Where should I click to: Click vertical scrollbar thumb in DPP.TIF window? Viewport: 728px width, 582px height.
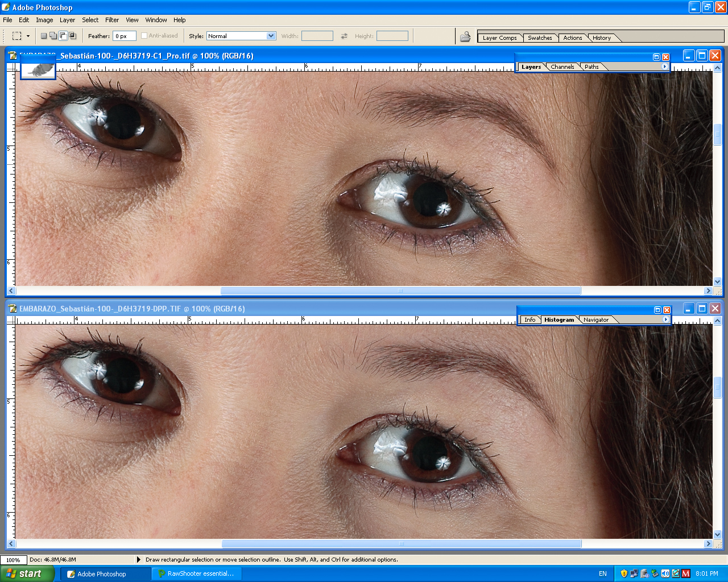717,387
